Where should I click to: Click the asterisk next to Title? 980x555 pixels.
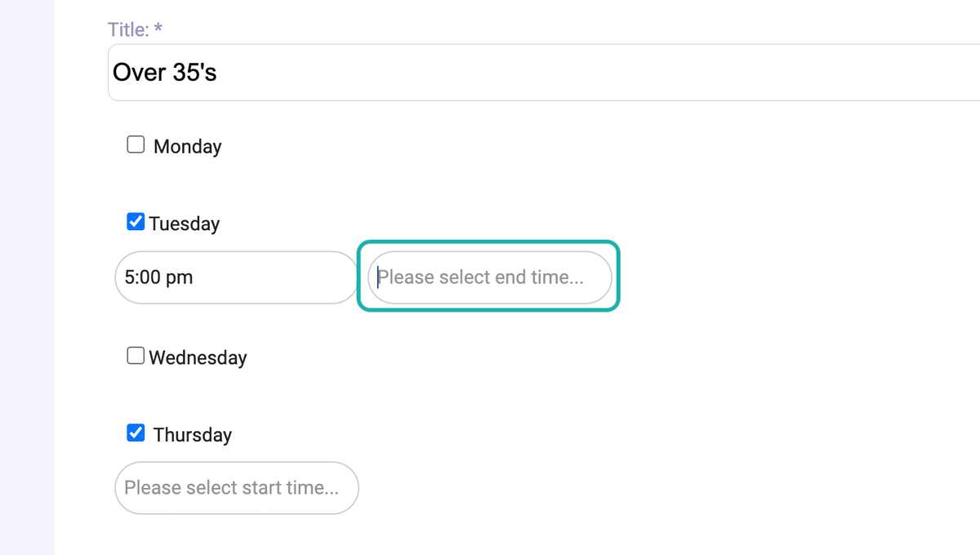[x=158, y=29]
